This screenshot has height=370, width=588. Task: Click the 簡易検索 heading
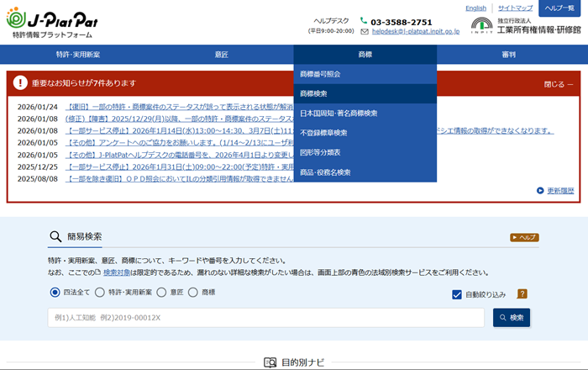click(x=84, y=236)
